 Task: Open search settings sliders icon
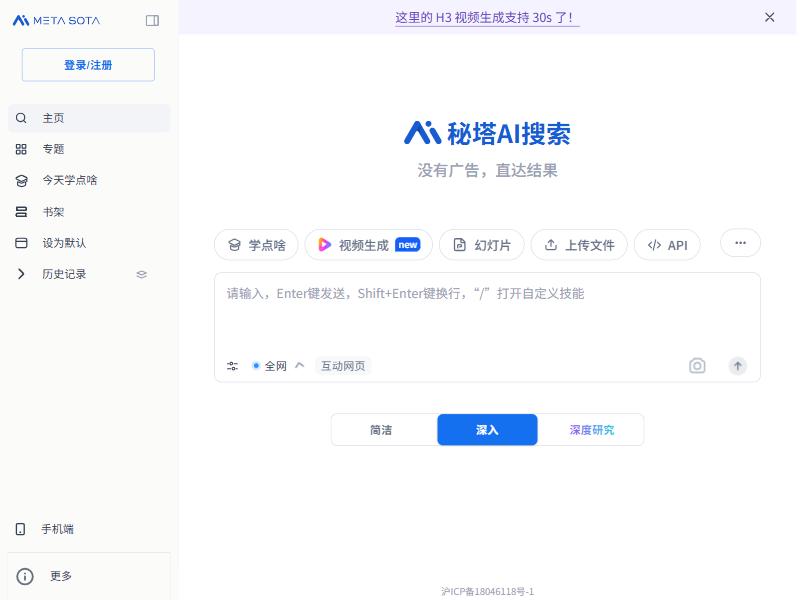coord(232,366)
